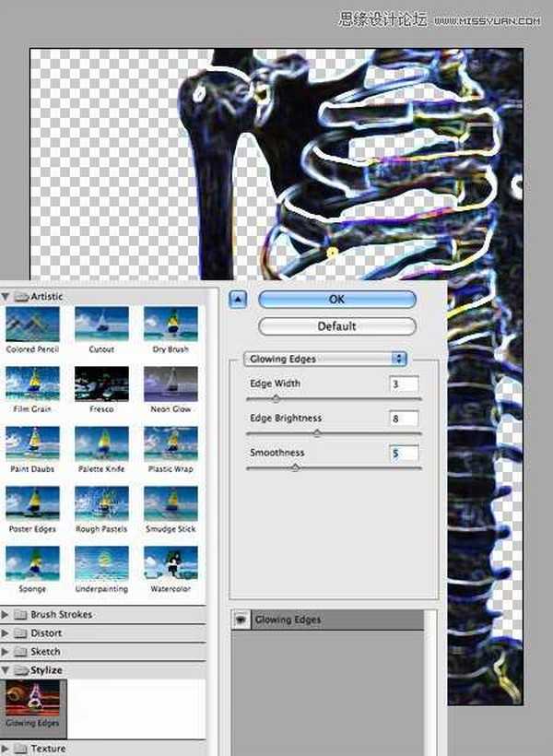Select the Colored Pencil filter thumbnail
The image size is (553, 756).
[x=32, y=325]
